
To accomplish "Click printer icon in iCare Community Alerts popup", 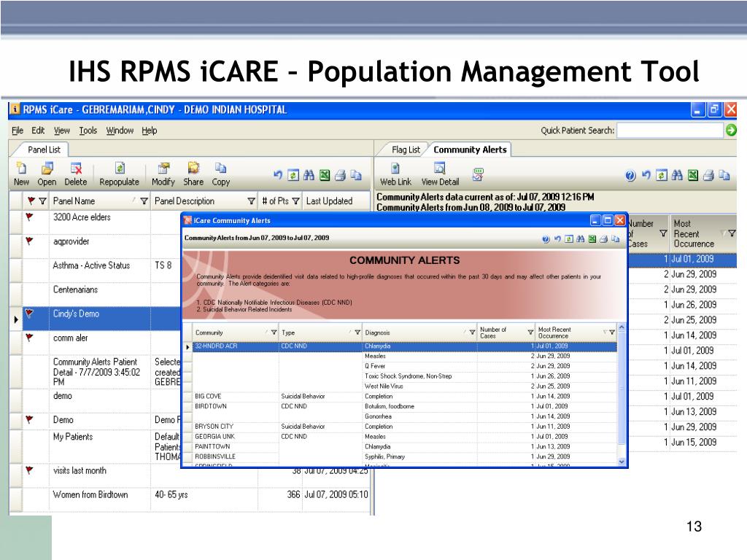I will 603,239.
